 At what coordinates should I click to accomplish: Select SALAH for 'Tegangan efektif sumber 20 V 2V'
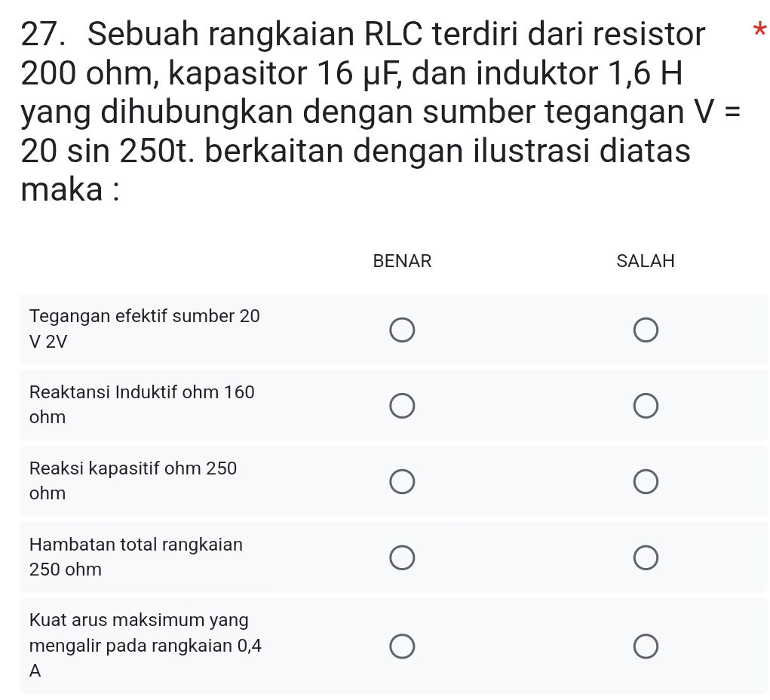point(646,330)
